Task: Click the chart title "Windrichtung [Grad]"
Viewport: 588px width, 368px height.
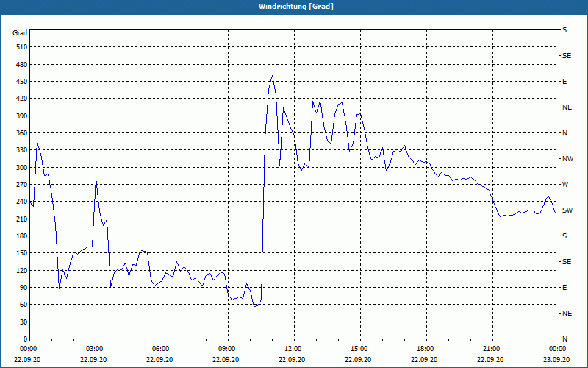Action: 296,7
